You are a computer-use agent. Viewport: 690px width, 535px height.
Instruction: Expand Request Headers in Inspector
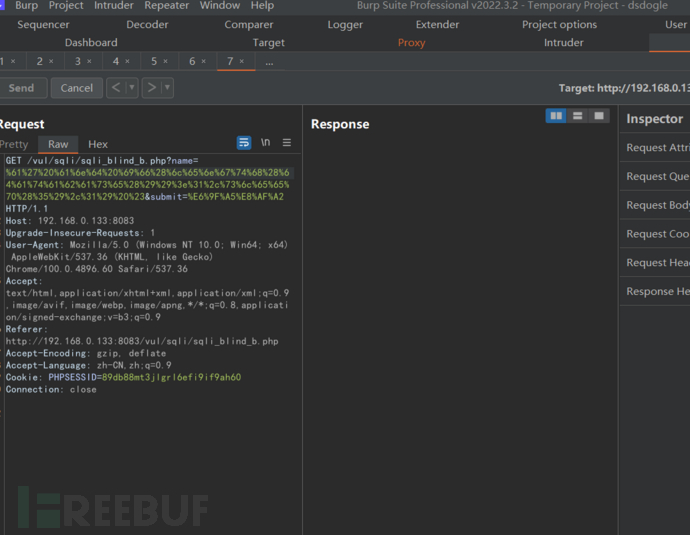657,263
